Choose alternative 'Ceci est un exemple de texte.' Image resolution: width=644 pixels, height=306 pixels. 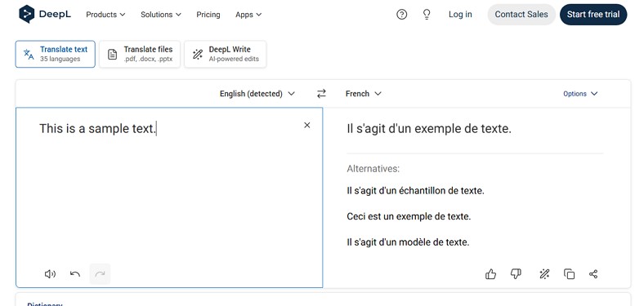[409, 216]
